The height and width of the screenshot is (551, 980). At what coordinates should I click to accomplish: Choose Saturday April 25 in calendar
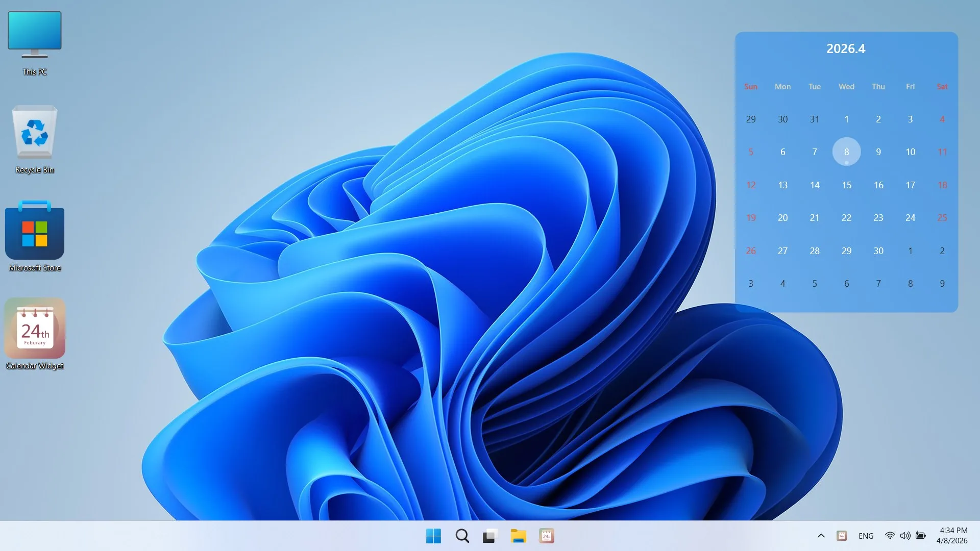click(x=942, y=217)
